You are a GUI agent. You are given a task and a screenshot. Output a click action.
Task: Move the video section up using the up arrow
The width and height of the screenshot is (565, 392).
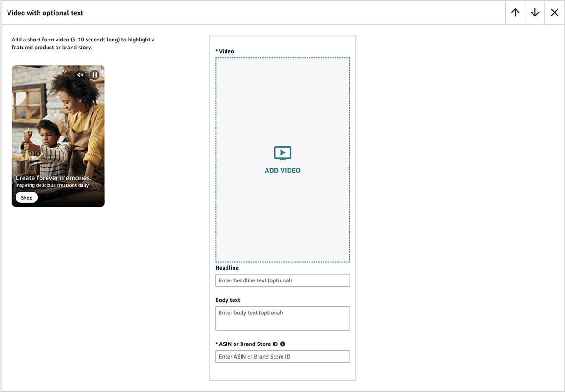point(515,13)
